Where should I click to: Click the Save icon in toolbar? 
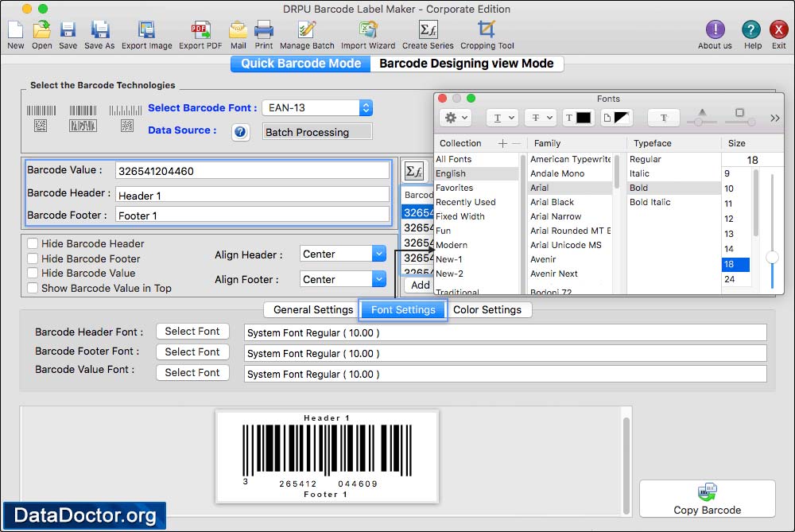point(68,30)
